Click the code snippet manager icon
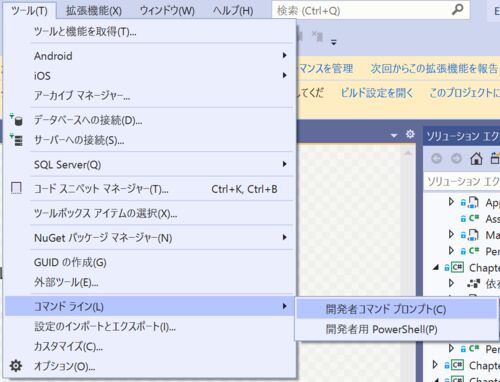Image resolution: width=500 pixels, height=382 pixels. 16,188
